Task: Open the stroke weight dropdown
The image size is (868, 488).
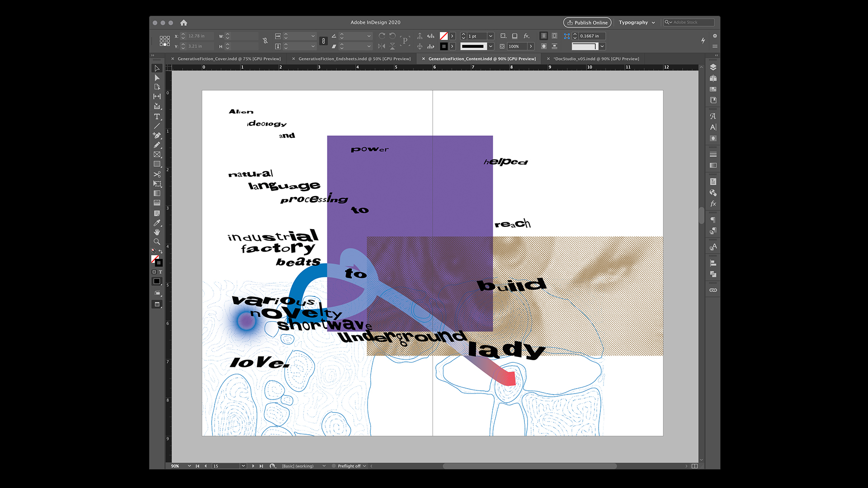Action: point(491,36)
